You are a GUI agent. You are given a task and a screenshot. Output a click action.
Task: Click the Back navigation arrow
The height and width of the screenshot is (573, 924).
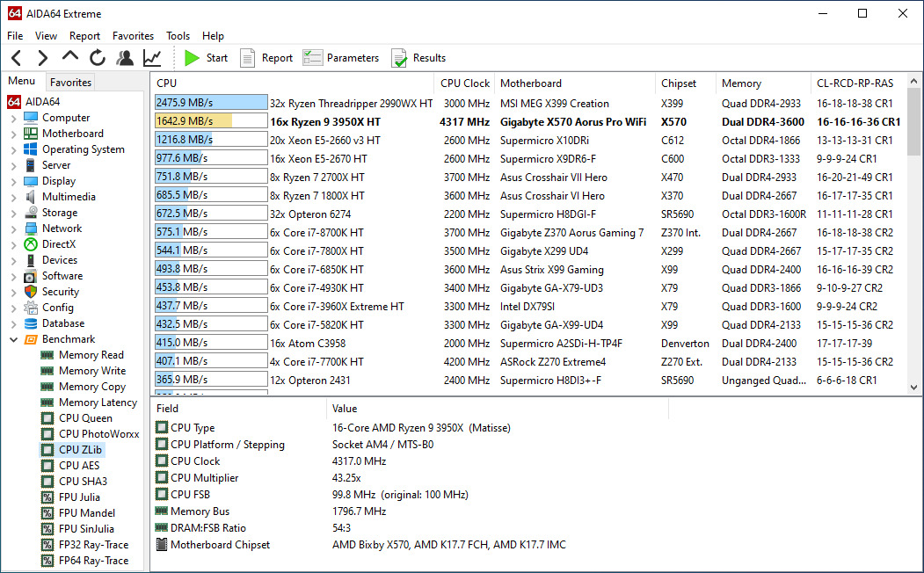pyautogui.click(x=17, y=58)
